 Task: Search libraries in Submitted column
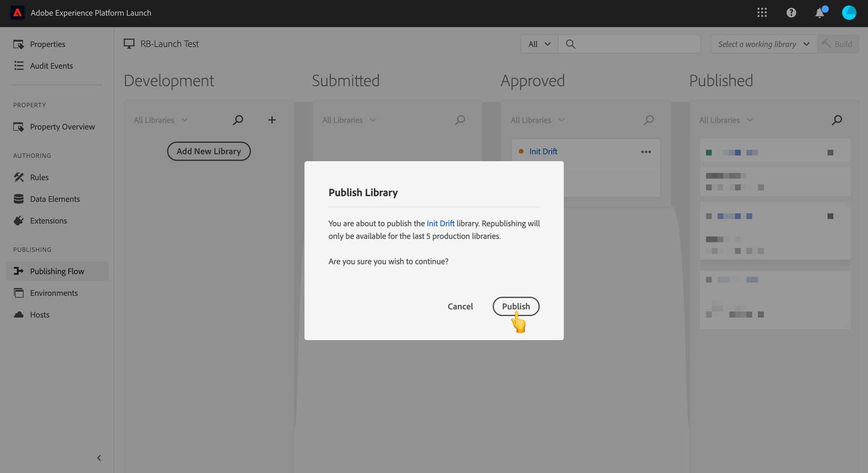point(460,120)
